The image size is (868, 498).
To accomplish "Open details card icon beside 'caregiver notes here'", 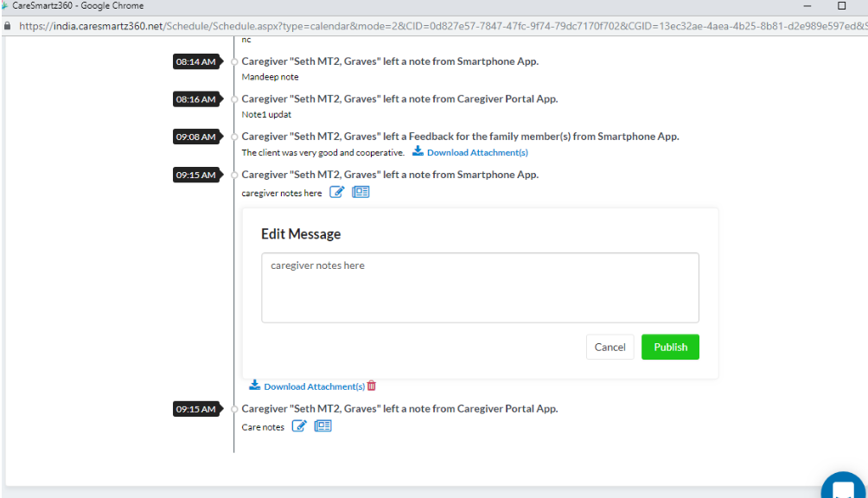I will (x=361, y=192).
